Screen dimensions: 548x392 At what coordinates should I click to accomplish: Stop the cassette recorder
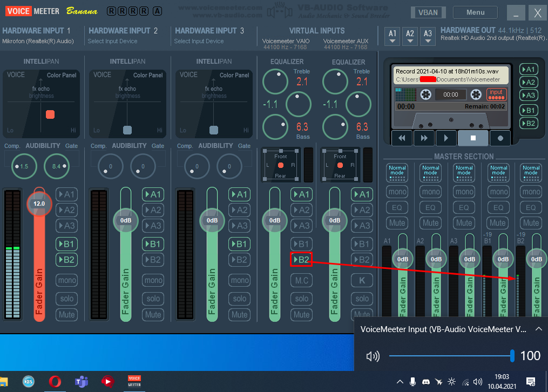click(x=473, y=138)
